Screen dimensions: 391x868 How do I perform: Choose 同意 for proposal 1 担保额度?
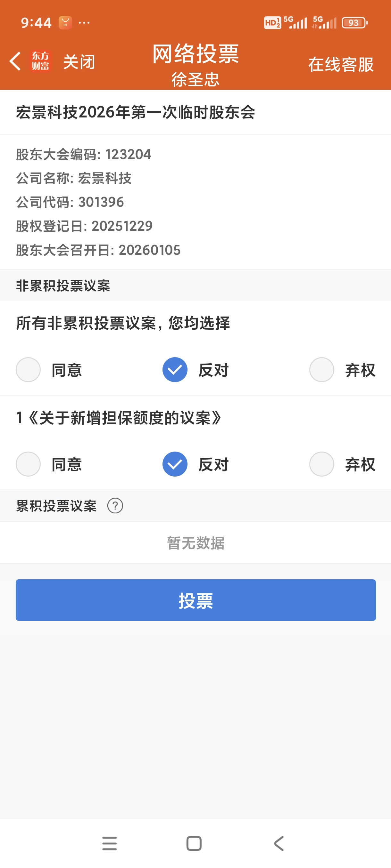tap(28, 464)
